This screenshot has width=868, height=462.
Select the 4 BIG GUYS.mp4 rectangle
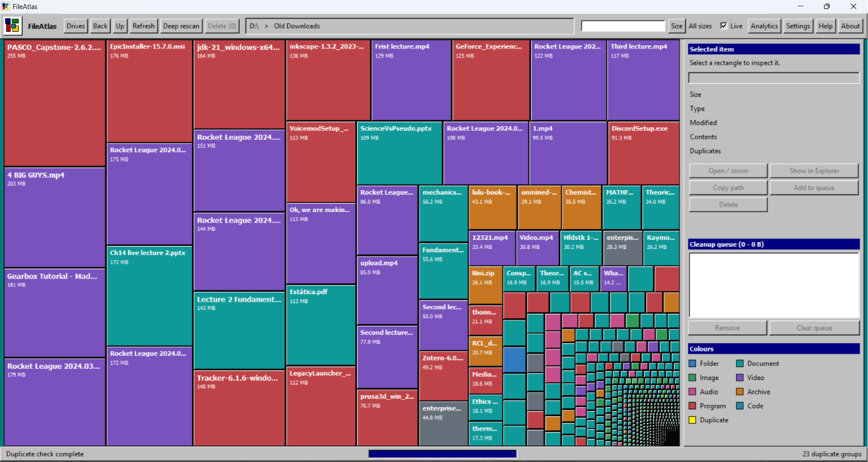tap(55, 218)
